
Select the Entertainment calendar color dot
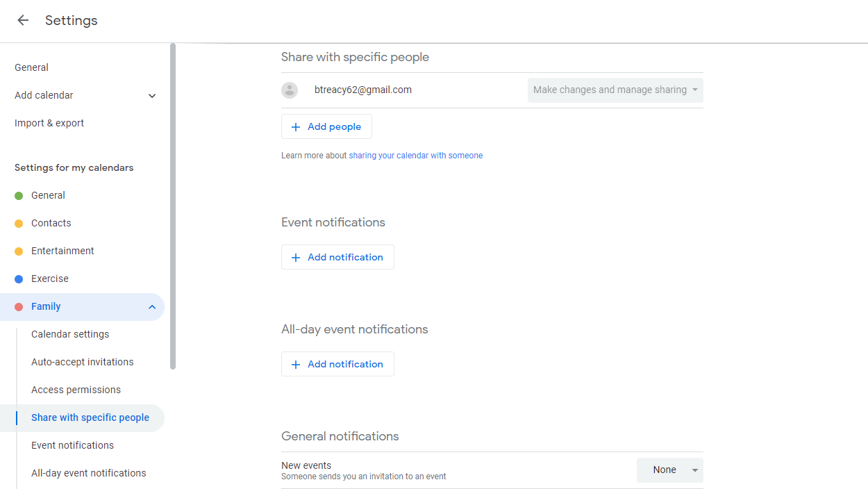tap(19, 251)
